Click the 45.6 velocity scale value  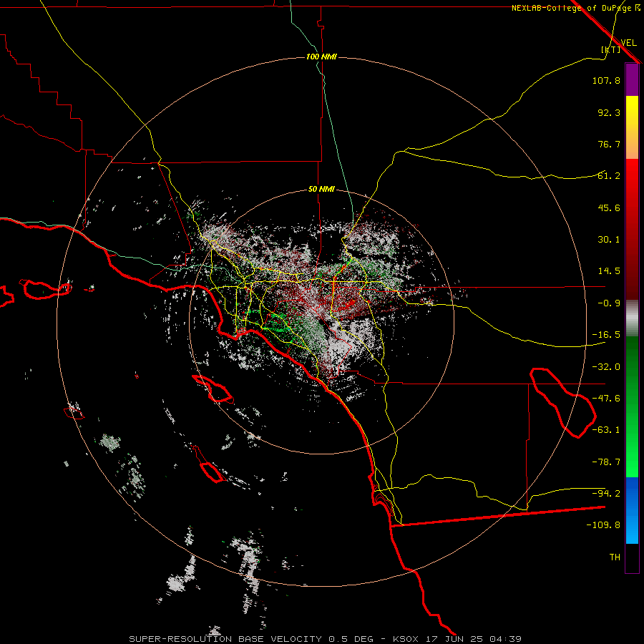point(609,208)
